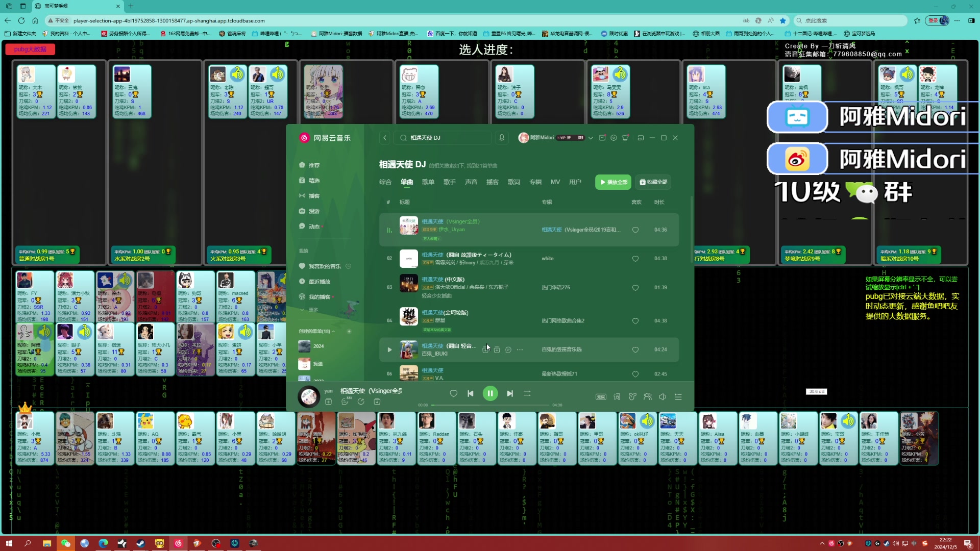Open comments icon below current song title
The height and width of the screenshot is (551, 980).
345,402
